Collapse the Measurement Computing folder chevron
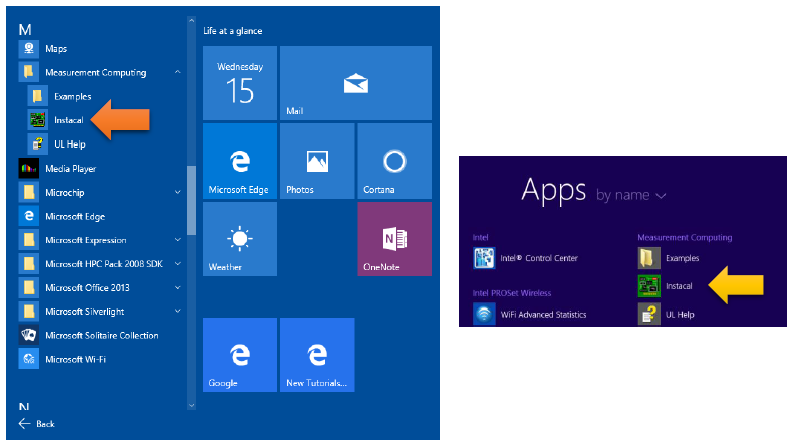Screen dimensions: 796x448 pyautogui.click(x=178, y=72)
